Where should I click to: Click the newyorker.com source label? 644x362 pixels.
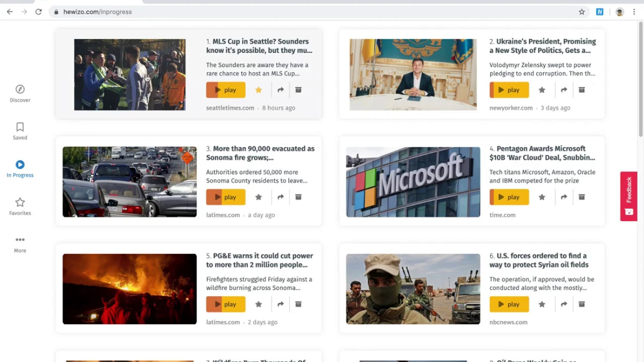click(x=511, y=108)
